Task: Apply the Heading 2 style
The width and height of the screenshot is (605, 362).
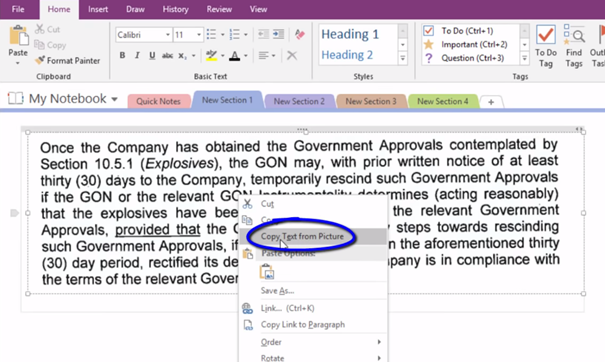Action: 347,55
